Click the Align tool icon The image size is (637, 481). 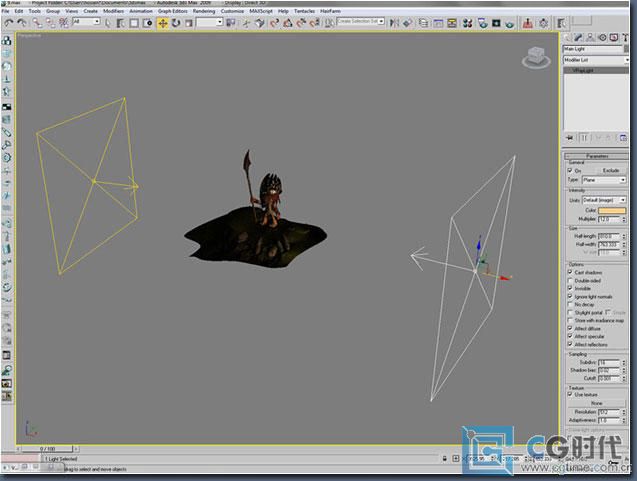pyautogui.click(x=407, y=23)
